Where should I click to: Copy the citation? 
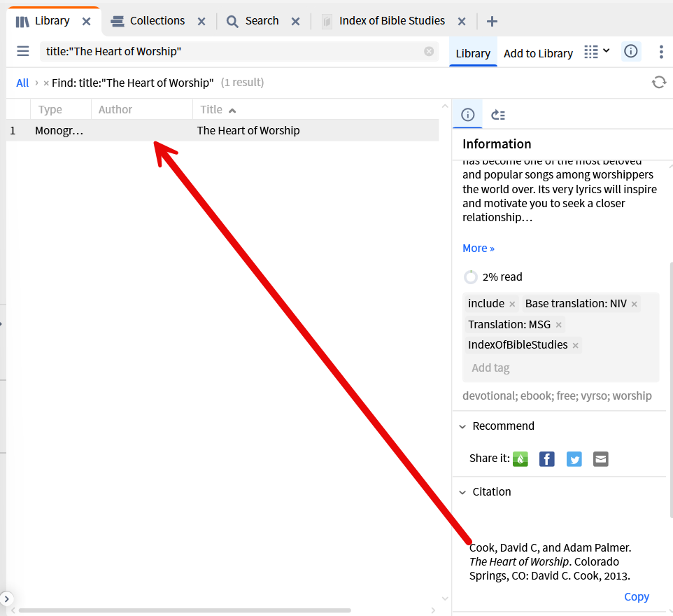(x=637, y=596)
